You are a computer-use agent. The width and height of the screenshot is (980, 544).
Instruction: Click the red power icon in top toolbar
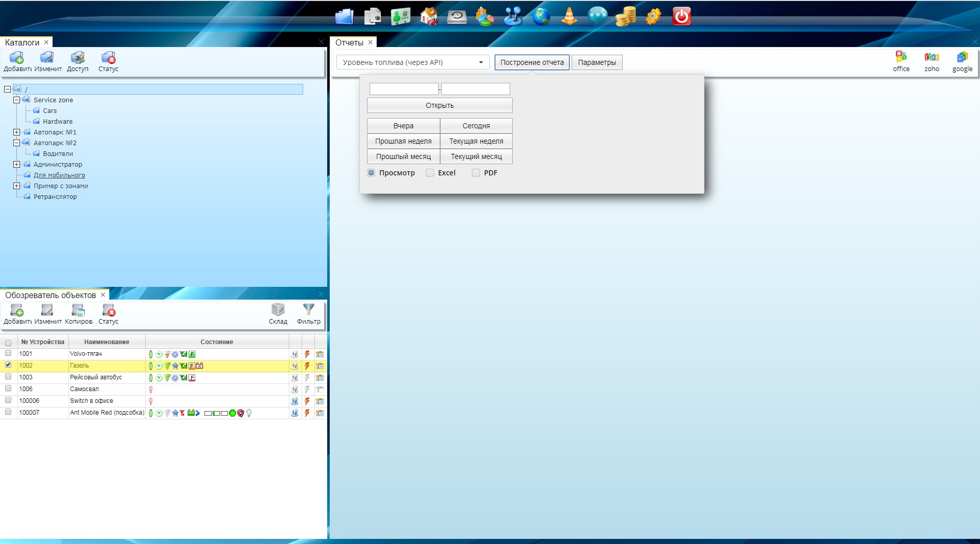click(681, 16)
